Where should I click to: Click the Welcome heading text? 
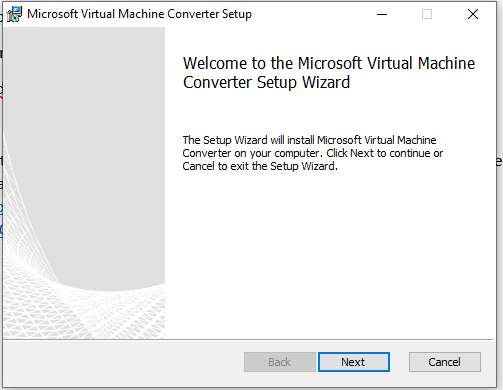[x=329, y=73]
